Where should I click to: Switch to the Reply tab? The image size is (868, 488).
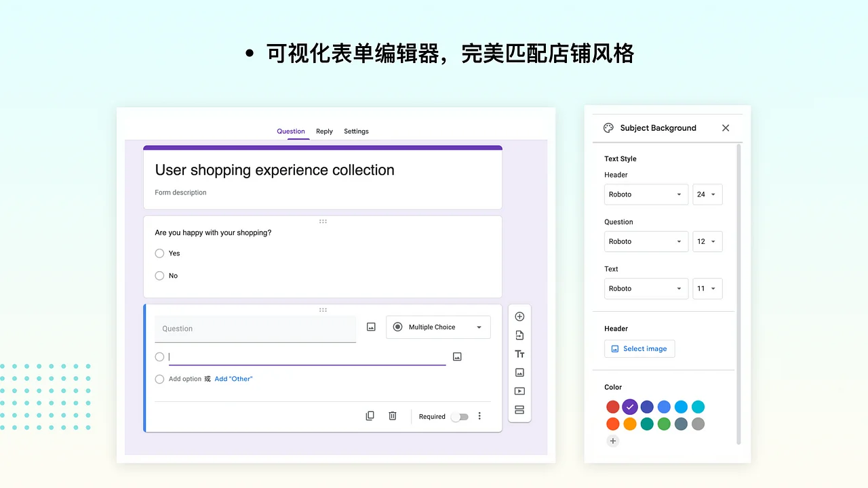pyautogui.click(x=324, y=131)
